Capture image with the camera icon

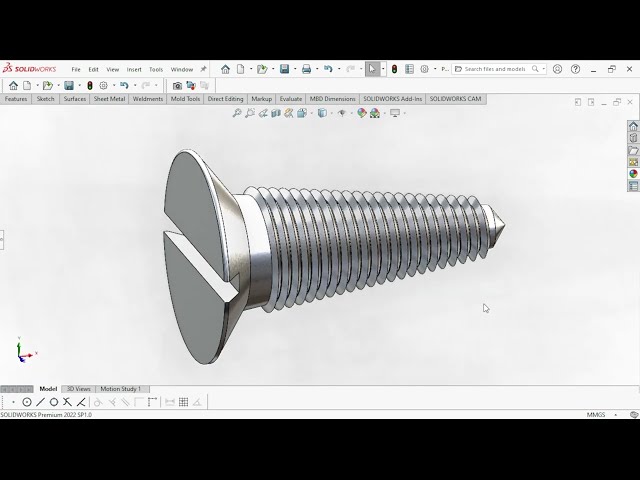pos(177,86)
